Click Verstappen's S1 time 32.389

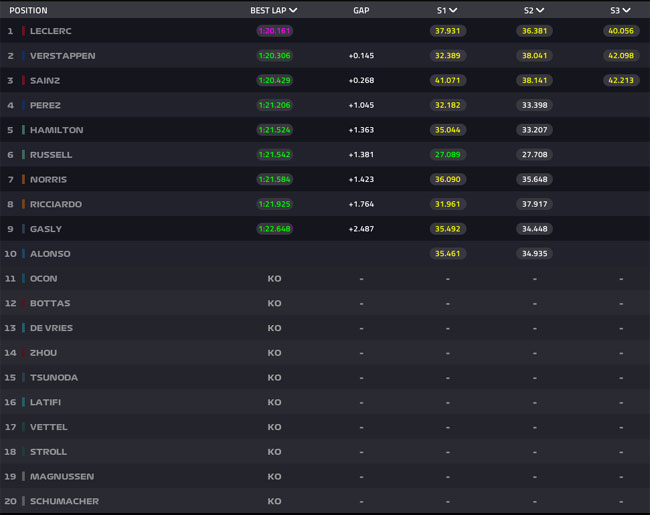pos(448,56)
